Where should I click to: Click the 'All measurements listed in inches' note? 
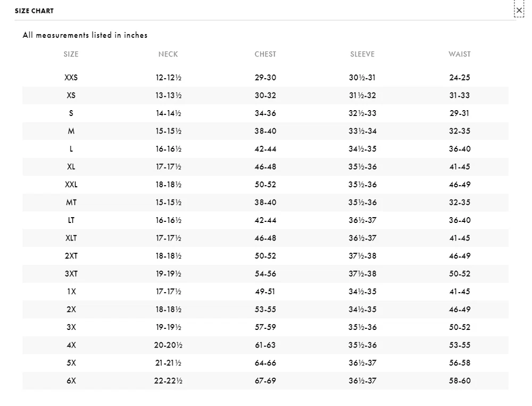[x=85, y=35]
